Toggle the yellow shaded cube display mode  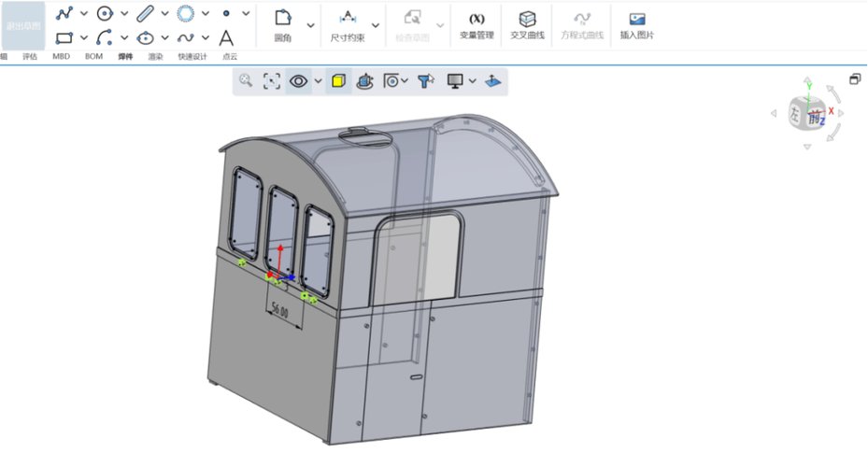338,81
